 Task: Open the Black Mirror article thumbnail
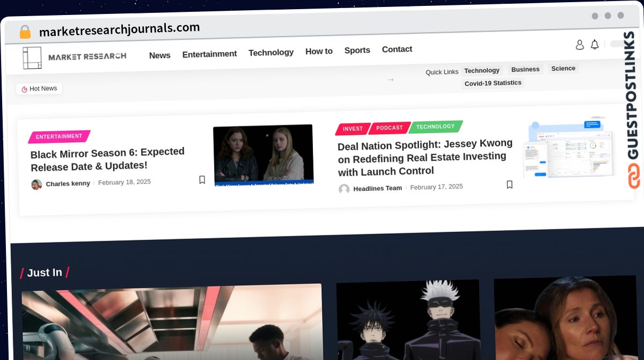point(263,156)
